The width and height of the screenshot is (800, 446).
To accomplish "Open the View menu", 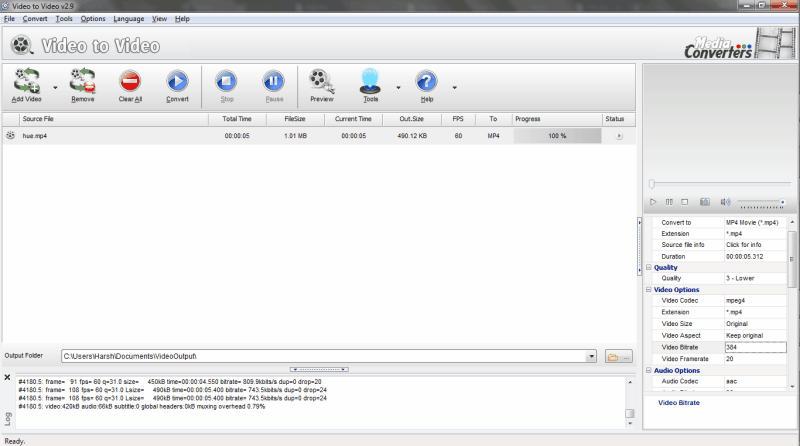I will pyautogui.click(x=159, y=19).
